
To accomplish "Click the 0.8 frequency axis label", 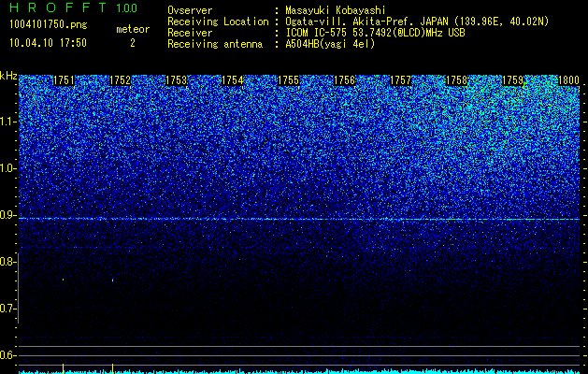I will click(7, 262).
